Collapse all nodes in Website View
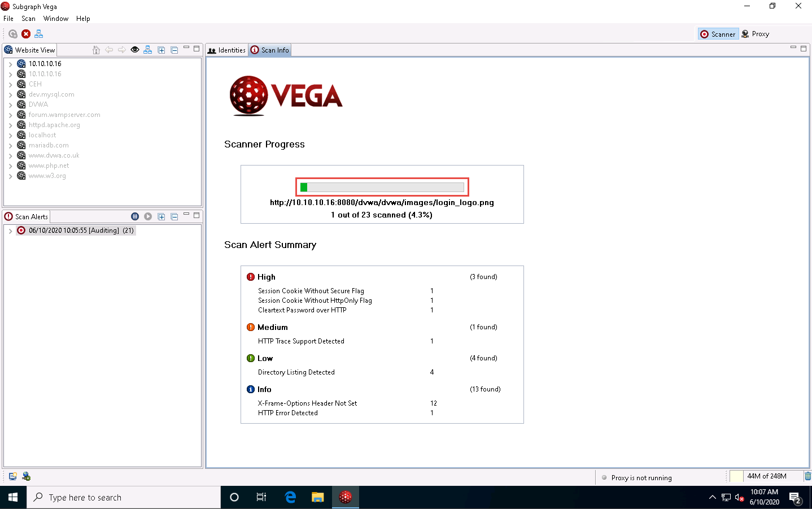Screen dimensions: 812x509 click(x=174, y=50)
